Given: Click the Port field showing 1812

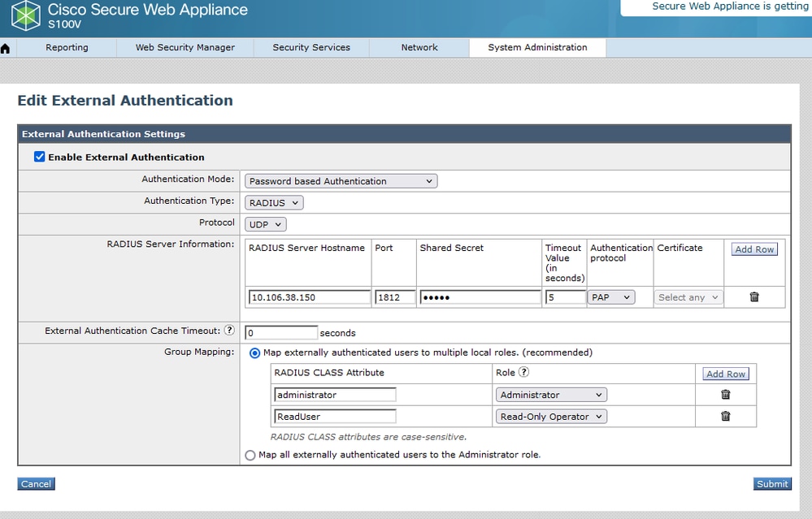Looking at the screenshot, I should tap(395, 297).
